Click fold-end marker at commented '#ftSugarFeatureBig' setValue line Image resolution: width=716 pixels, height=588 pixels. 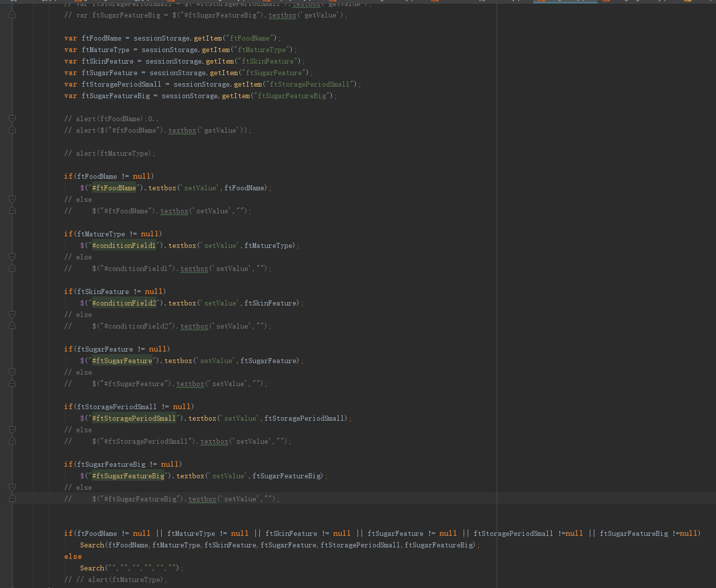(x=13, y=499)
